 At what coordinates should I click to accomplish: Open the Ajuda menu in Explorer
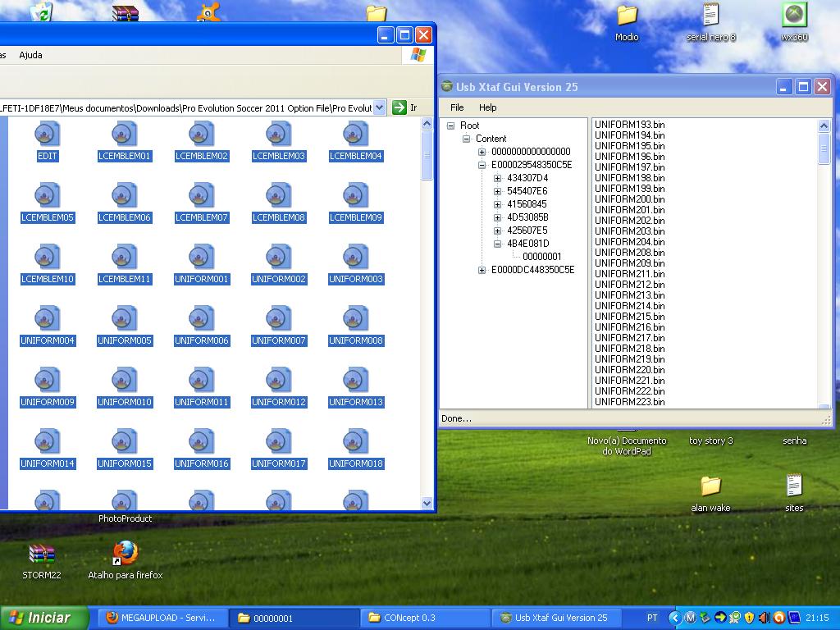[x=30, y=55]
